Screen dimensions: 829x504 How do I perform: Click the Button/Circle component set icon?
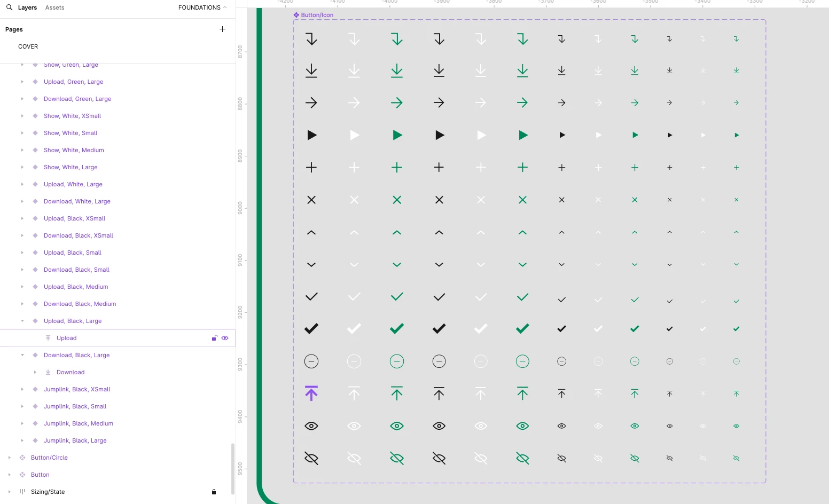point(22,458)
